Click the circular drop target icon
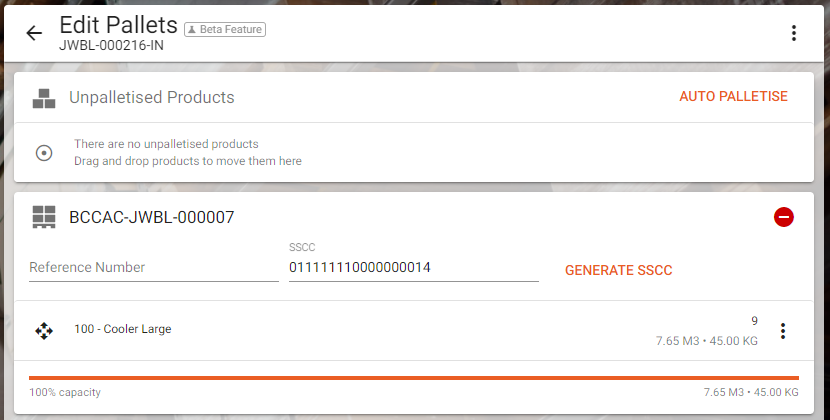The width and height of the screenshot is (830, 420). [x=44, y=153]
